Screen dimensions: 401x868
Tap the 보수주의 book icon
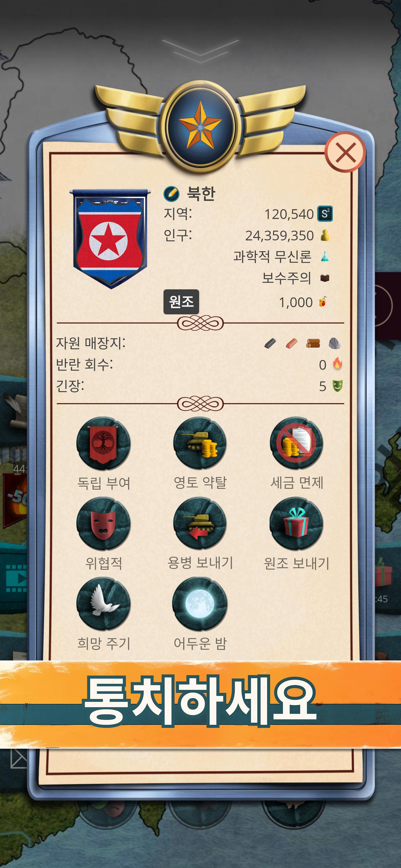click(x=324, y=278)
